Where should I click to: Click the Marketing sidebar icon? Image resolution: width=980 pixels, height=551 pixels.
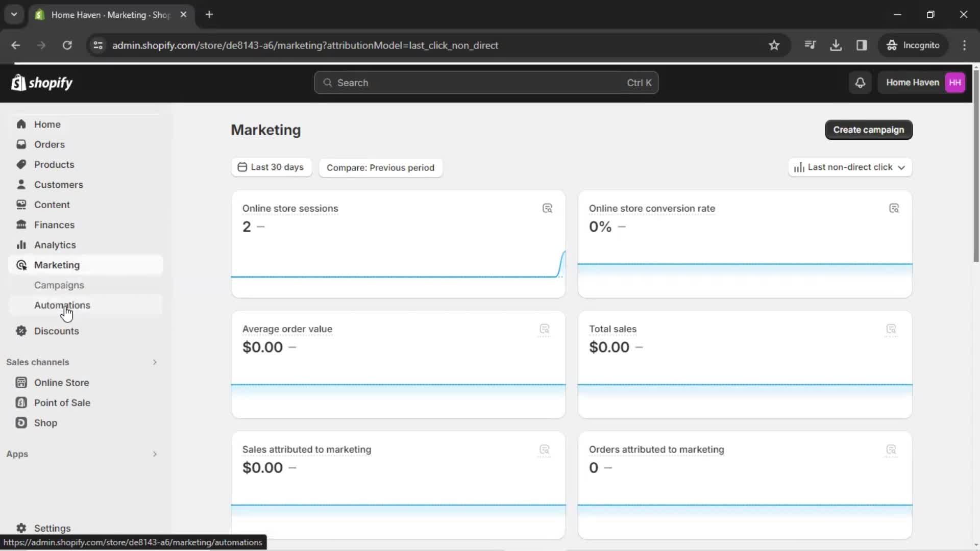(x=21, y=264)
